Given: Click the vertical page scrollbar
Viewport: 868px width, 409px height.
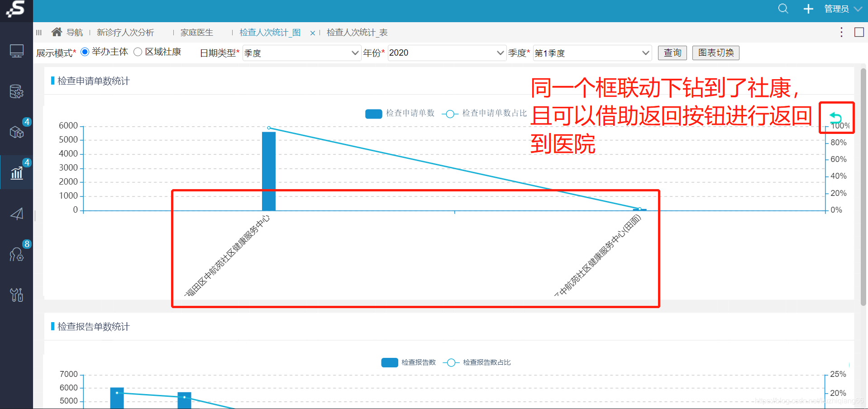Looking at the screenshot, I should (863, 186).
